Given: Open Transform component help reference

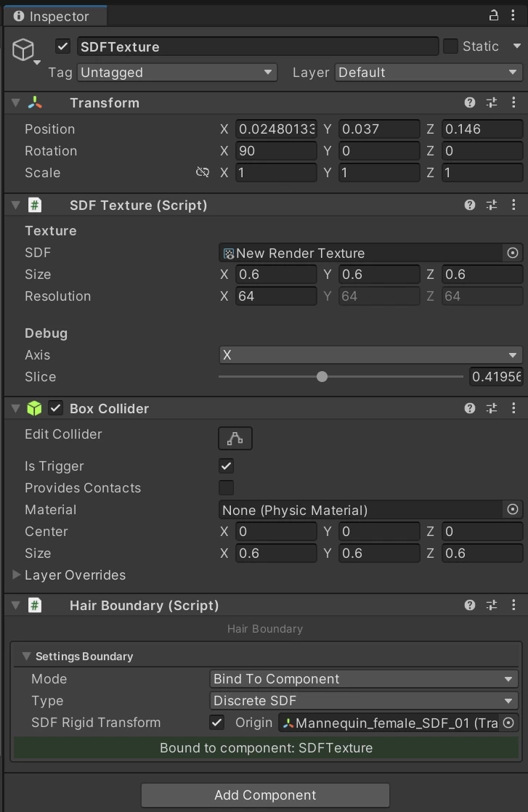Looking at the screenshot, I should pos(470,103).
